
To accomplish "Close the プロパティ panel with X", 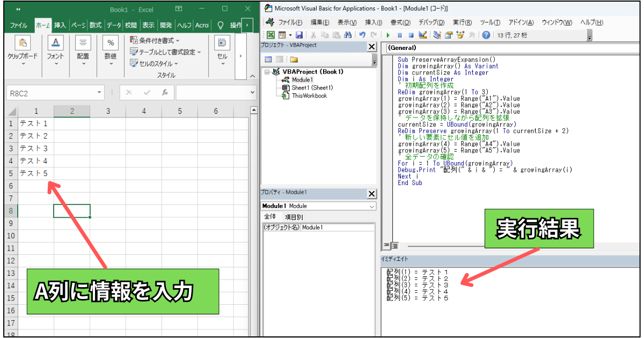I will (371, 194).
